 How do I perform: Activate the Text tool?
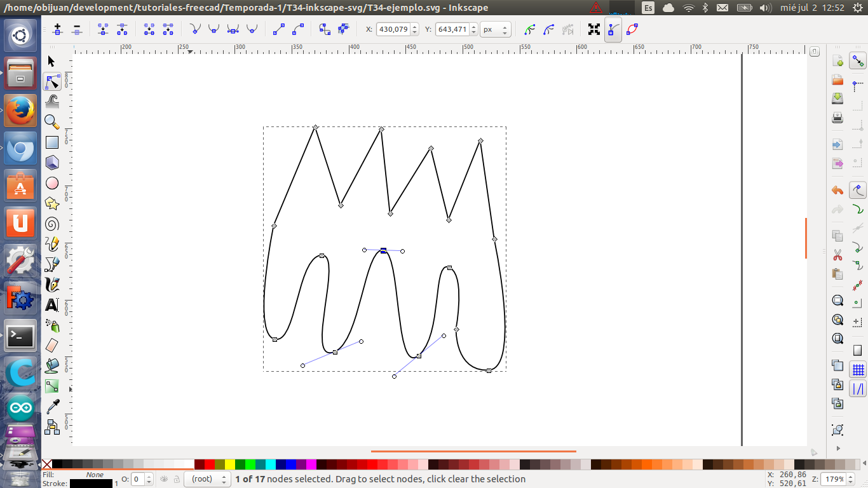[x=52, y=305]
